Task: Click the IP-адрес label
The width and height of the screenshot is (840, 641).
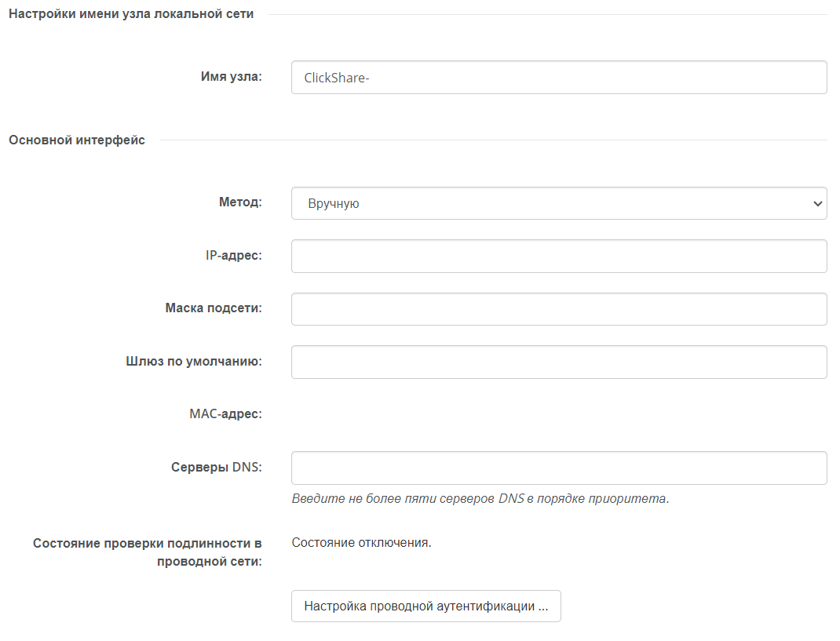Action: 234,256
